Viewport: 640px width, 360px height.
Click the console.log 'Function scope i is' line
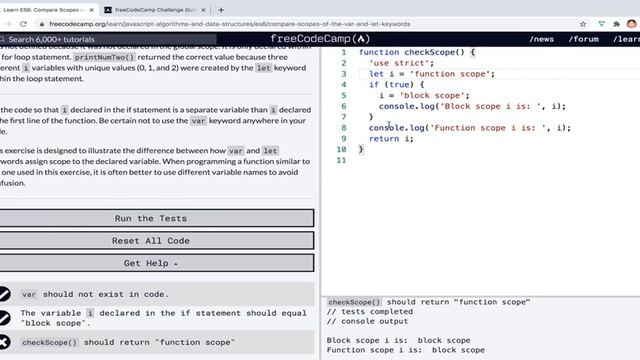[x=470, y=128]
